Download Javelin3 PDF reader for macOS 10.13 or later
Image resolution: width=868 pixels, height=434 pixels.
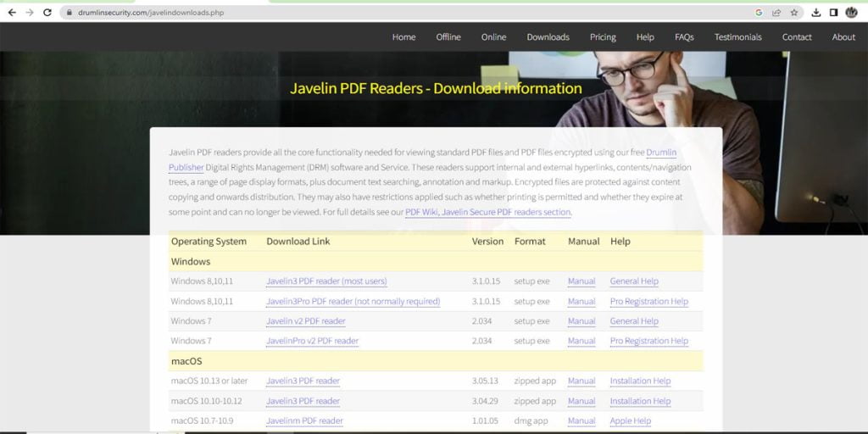303,381
